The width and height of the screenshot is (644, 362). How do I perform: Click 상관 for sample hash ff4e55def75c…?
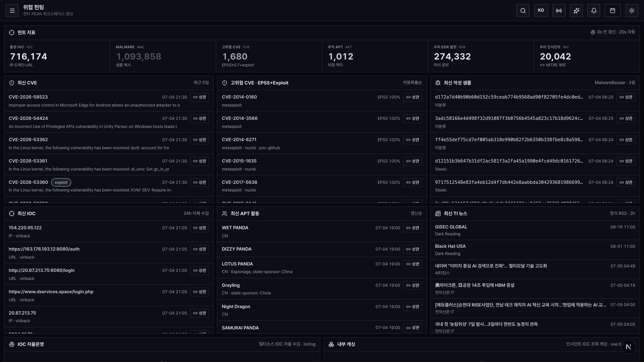coord(626,140)
